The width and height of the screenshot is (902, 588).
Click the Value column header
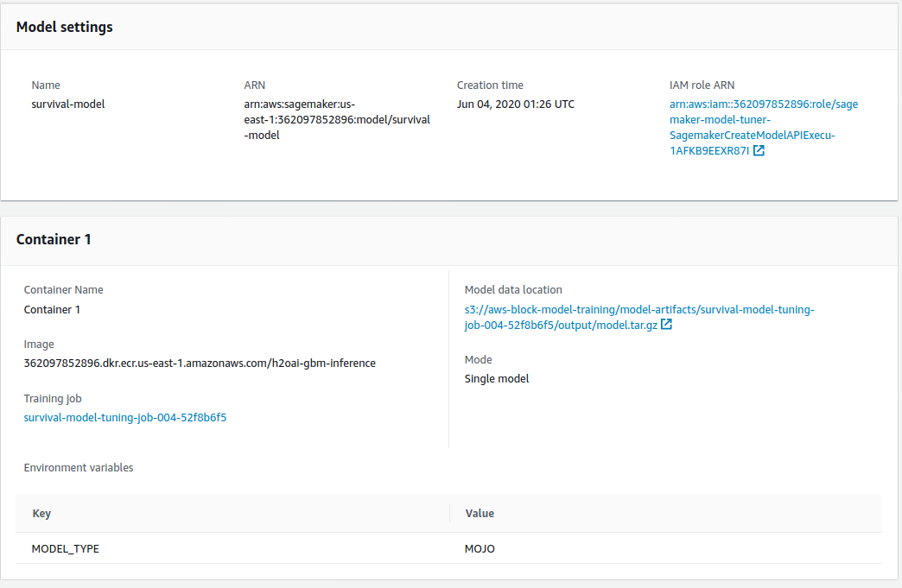pos(480,513)
